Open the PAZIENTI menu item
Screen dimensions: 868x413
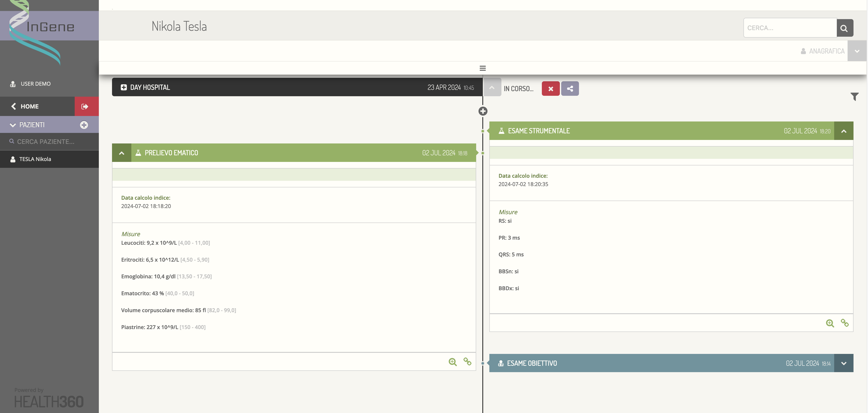[x=32, y=125]
